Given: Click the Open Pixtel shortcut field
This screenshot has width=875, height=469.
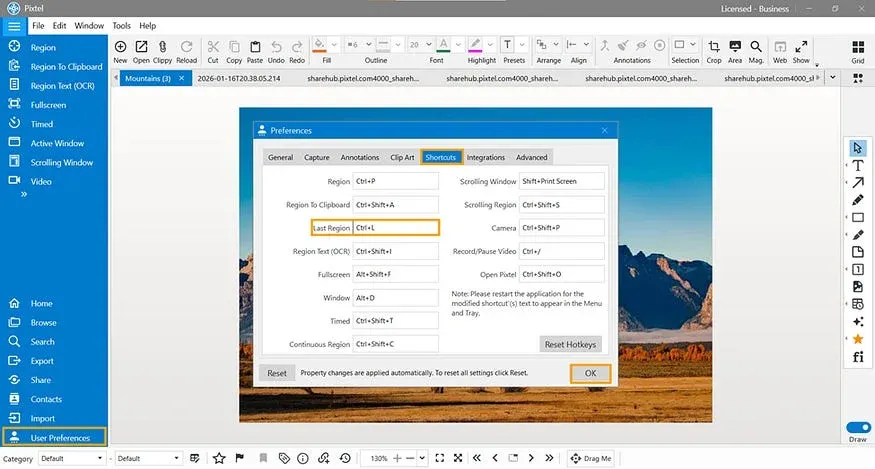Looking at the screenshot, I should pyautogui.click(x=562, y=274).
